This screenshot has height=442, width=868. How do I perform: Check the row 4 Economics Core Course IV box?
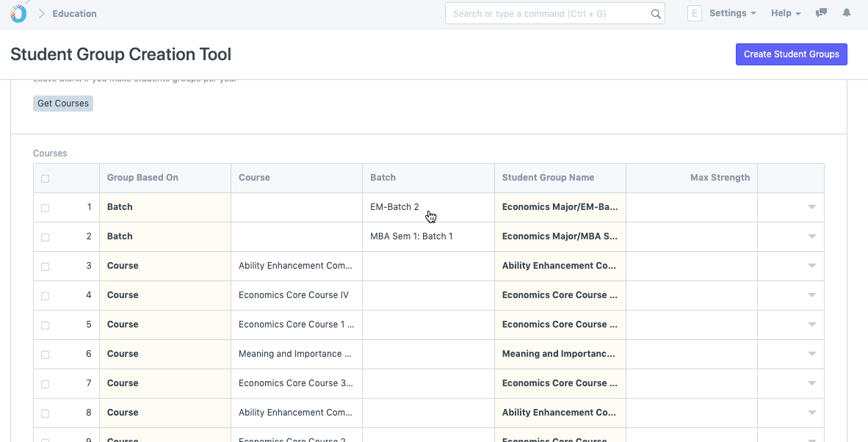(x=46, y=296)
